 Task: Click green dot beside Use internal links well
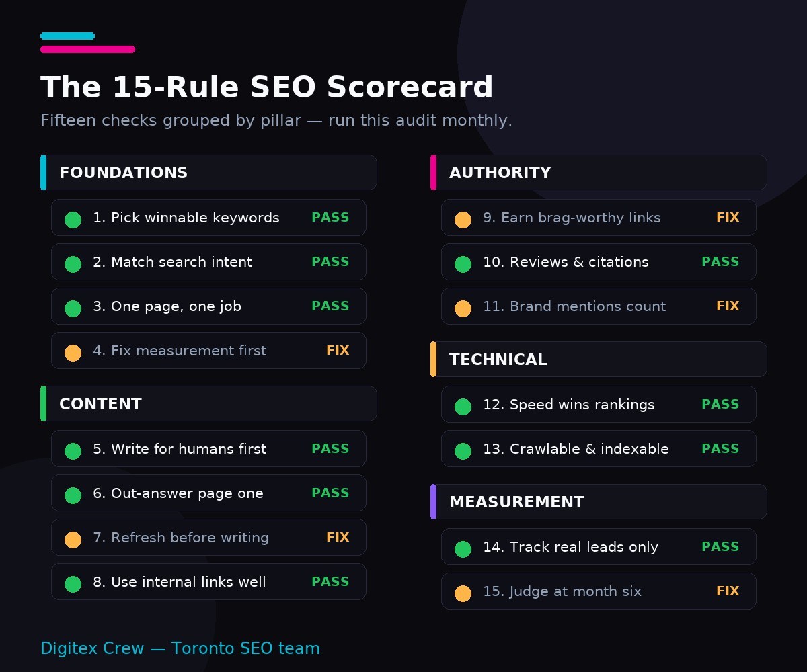[73, 584]
